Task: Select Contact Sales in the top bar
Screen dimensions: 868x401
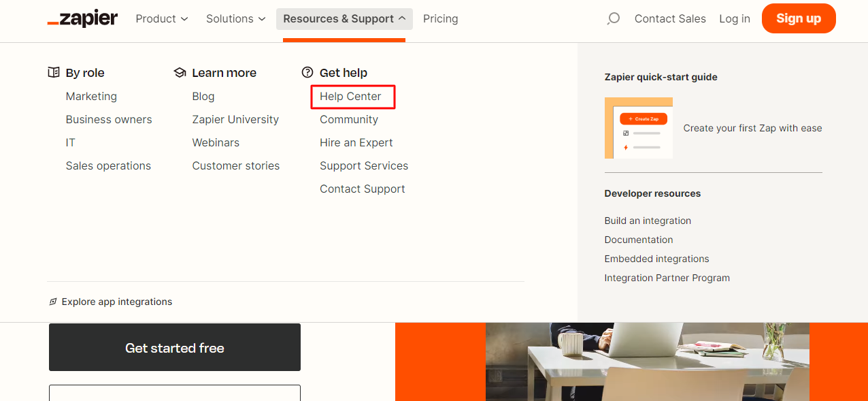Action: (670, 18)
